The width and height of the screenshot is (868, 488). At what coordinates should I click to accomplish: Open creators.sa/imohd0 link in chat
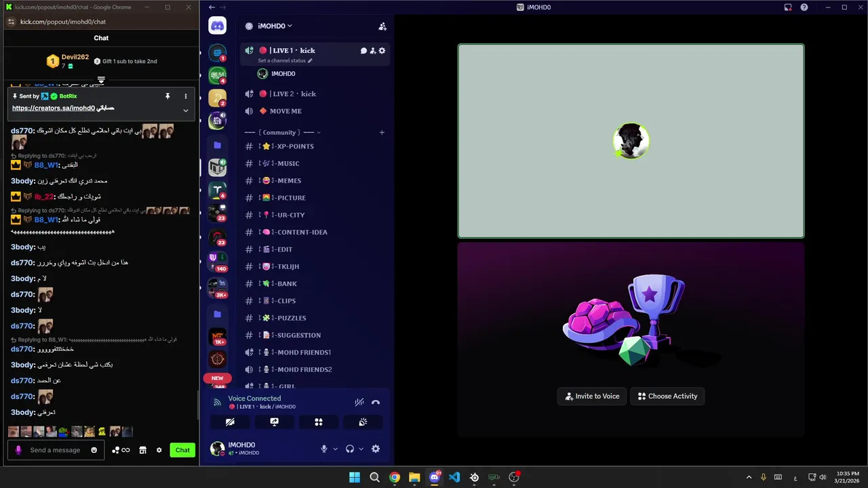[54, 108]
